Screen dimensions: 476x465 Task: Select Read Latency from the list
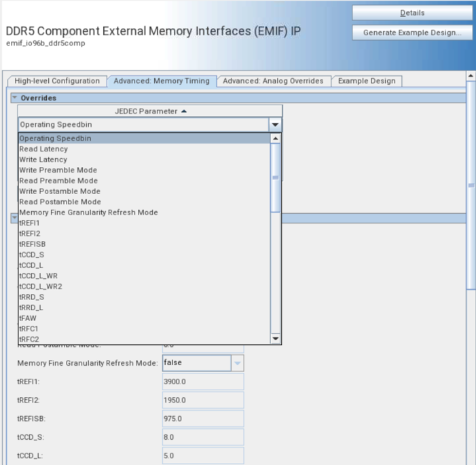point(43,149)
